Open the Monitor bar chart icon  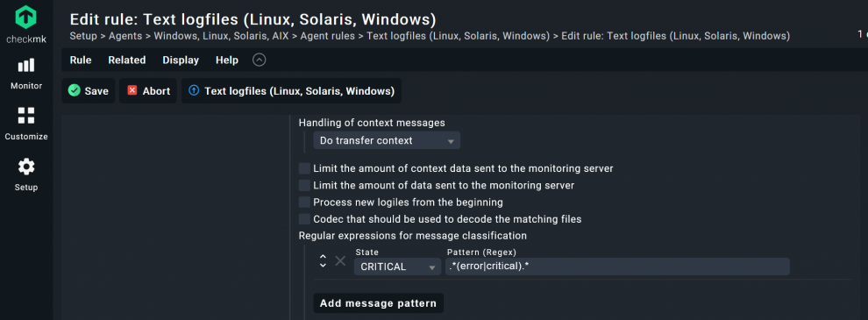[26, 67]
